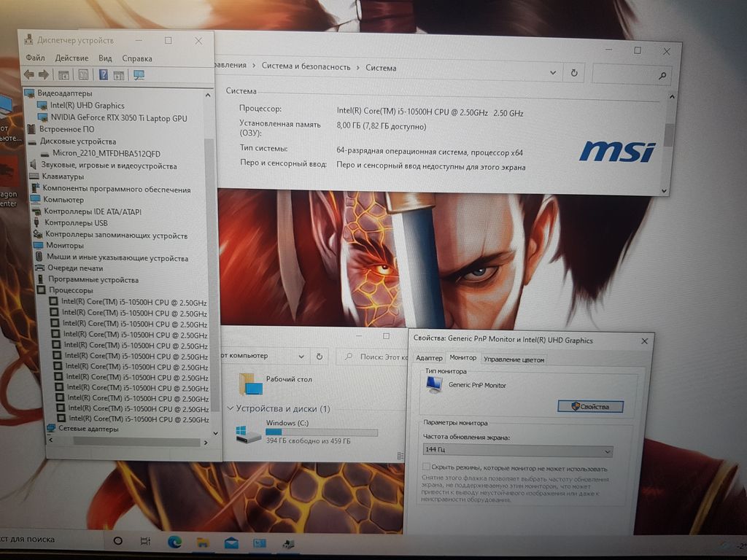
Task: Toggle the console tree icon in Device Manager toolbar
Action: click(64, 75)
